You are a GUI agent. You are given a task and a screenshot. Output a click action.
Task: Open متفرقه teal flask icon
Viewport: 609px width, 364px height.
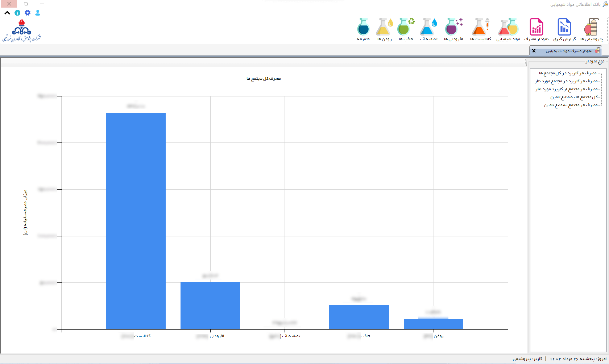tap(363, 30)
